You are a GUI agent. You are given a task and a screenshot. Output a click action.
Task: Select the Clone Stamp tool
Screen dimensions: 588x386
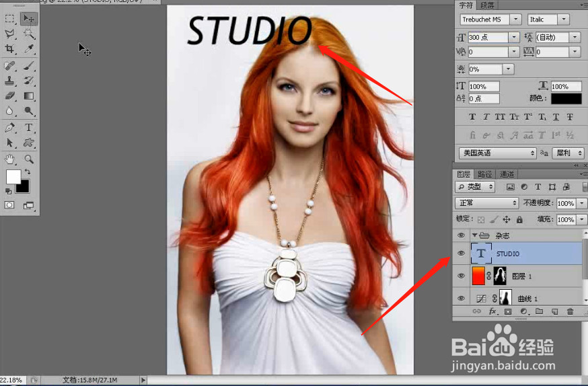(x=9, y=81)
